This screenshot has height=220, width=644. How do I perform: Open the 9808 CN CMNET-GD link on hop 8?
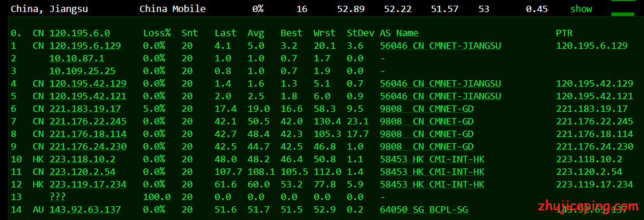(x=426, y=134)
